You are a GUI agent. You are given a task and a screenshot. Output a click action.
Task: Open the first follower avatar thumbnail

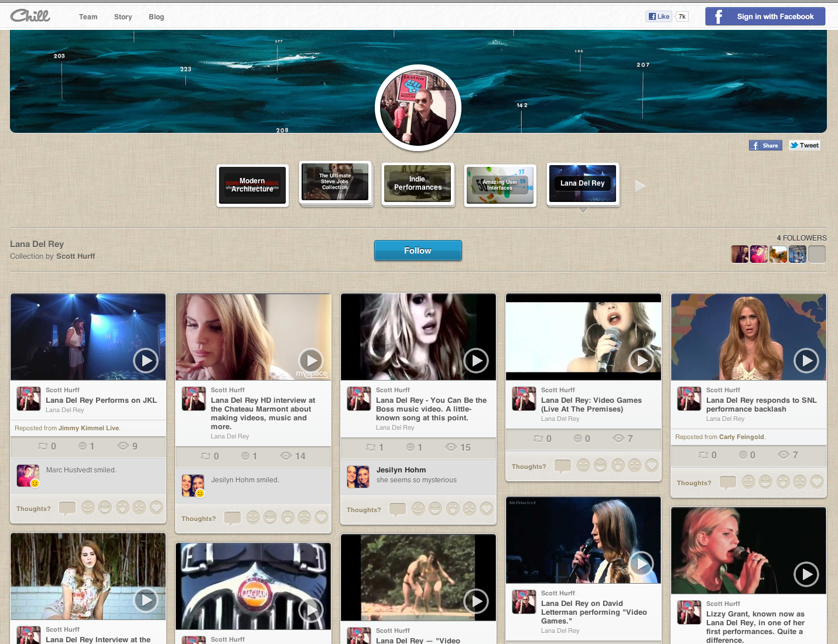[x=740, y=254]
